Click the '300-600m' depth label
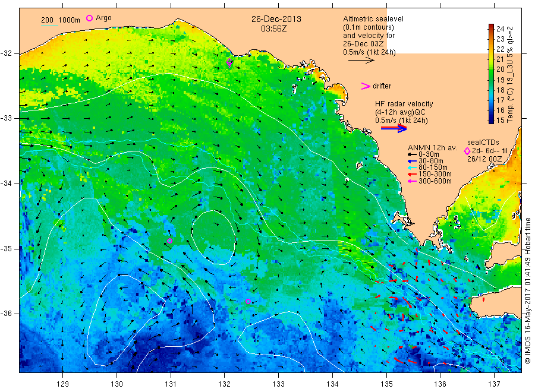This screenshot has height=392, width=535. 435,181
